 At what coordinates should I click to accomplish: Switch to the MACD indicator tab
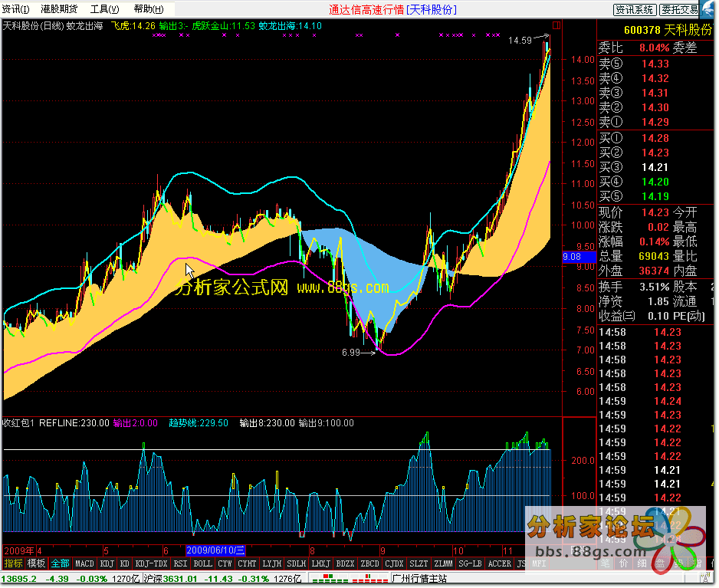coord(84,563)
